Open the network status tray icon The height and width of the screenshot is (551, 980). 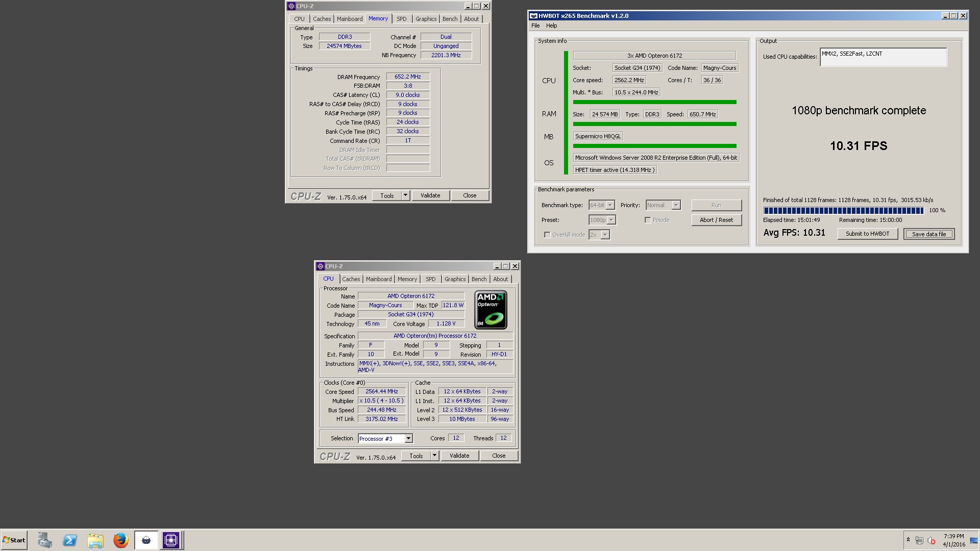point(919,540)
